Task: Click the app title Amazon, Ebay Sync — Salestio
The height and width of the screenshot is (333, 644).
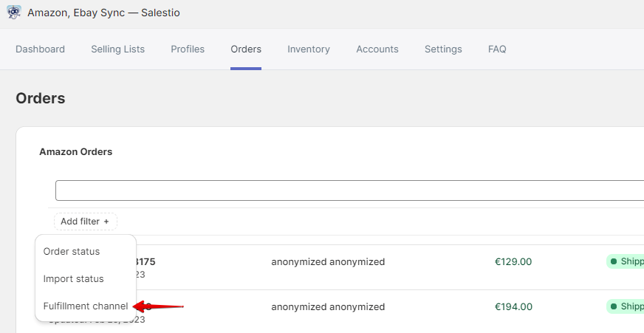Action: coord(103,13)
